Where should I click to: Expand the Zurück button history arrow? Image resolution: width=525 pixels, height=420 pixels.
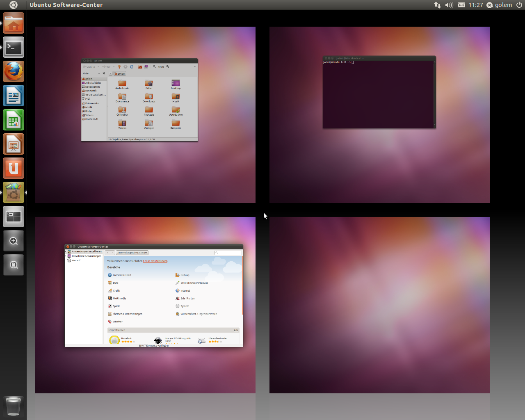[98, 66]
